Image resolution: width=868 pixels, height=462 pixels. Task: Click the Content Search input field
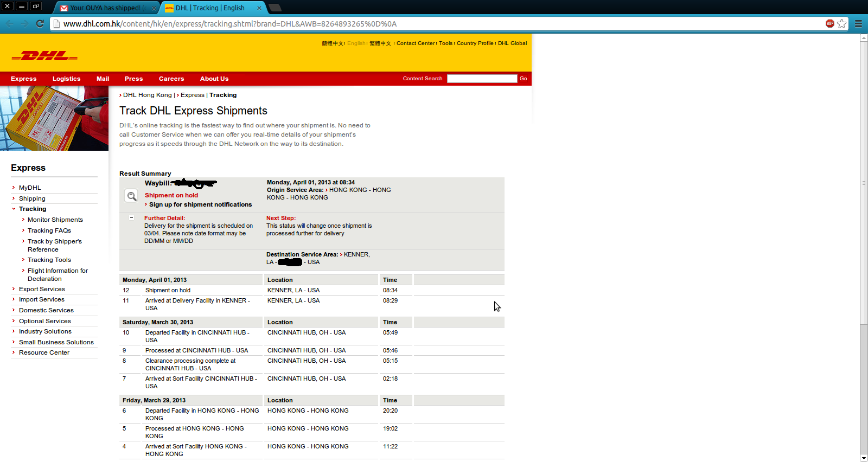coord(482,79)
